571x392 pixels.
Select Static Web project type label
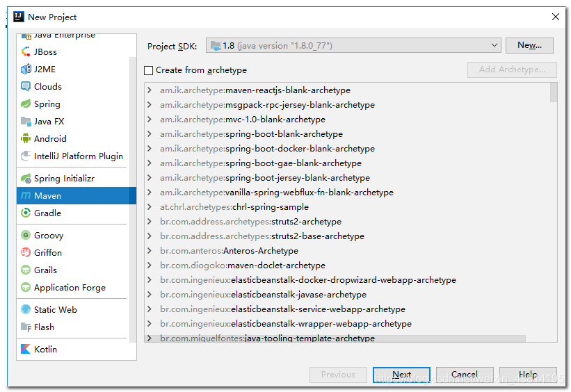(56, 310)
